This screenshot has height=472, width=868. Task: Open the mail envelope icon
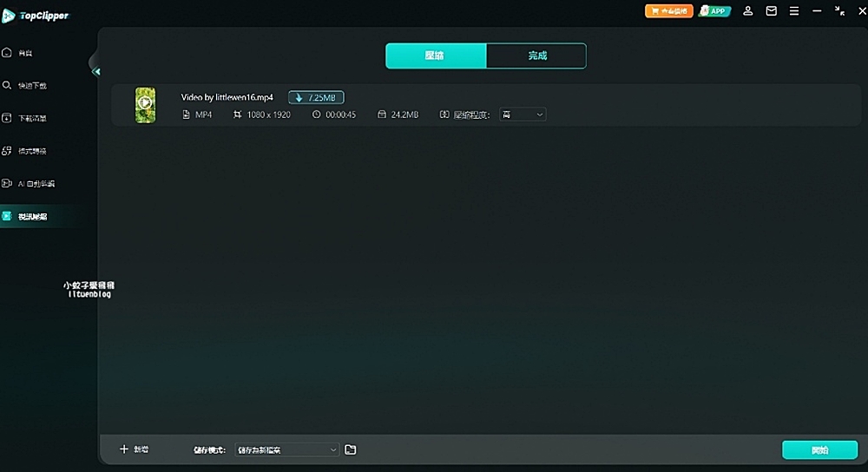[x=771, y=11]
